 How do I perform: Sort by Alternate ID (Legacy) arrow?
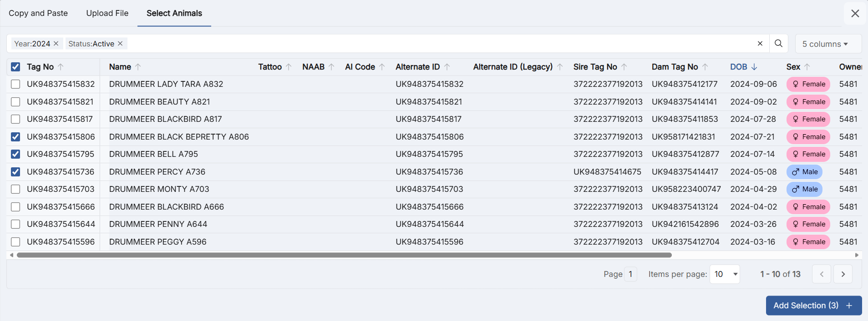point(560,67)
